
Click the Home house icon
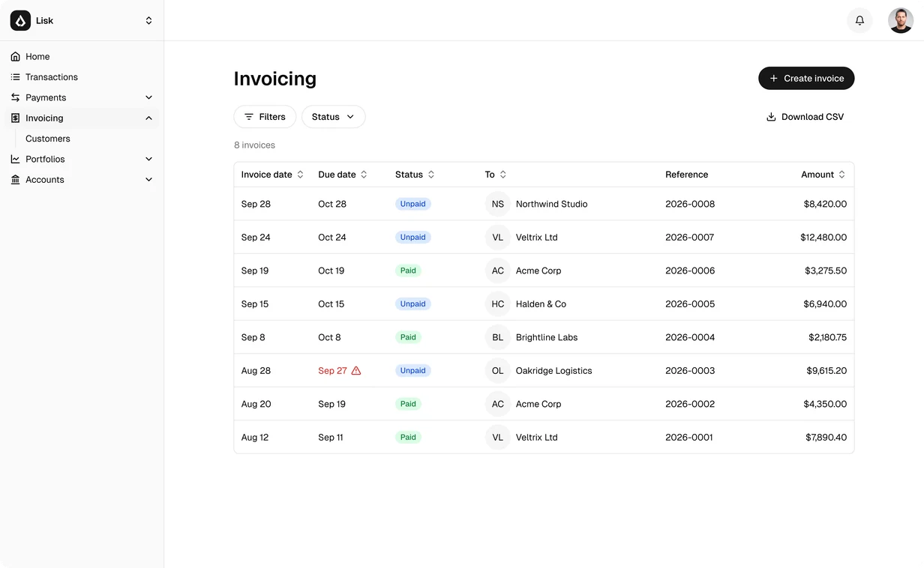coord(15,56)
